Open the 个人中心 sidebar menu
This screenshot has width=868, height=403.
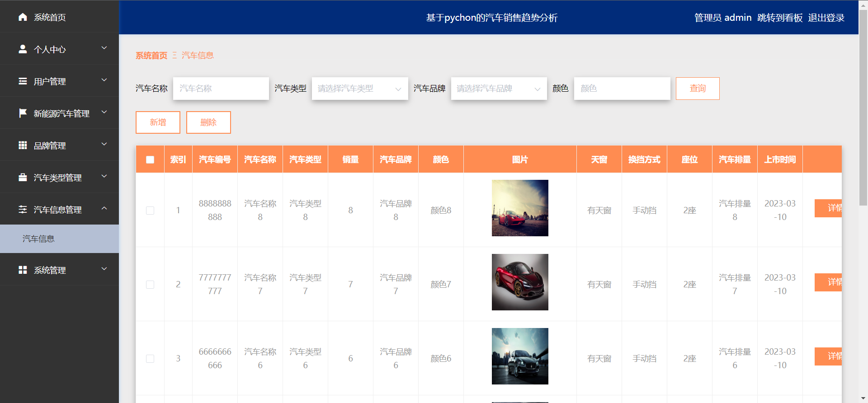click(x=59, y=49)
